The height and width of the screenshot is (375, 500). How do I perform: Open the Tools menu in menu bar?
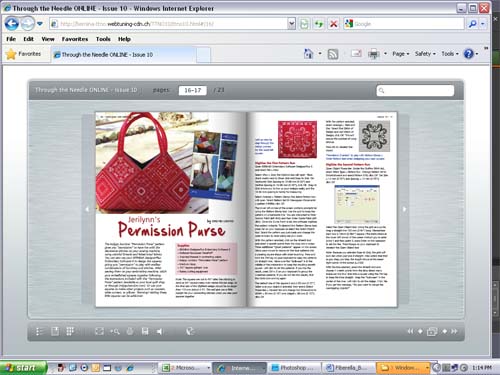103,39
